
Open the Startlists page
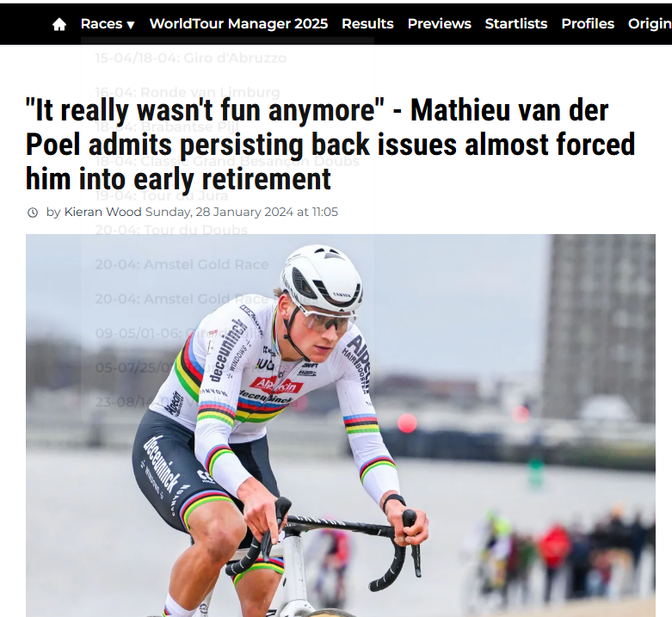(516, 24)
